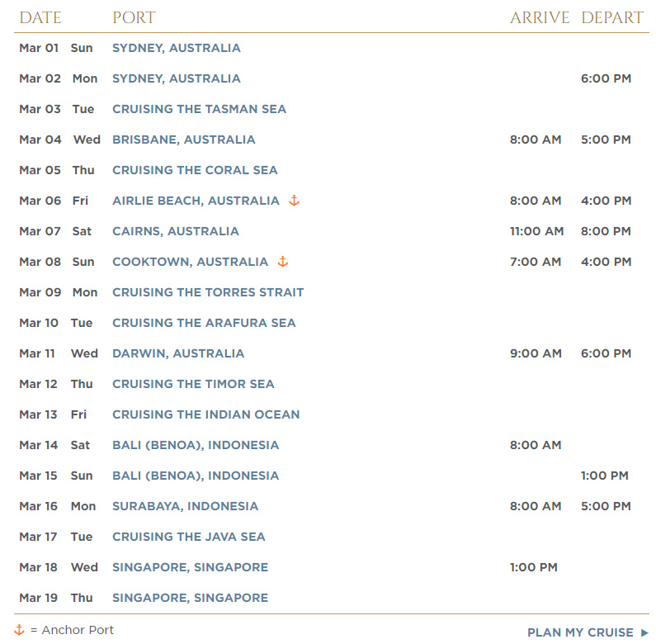Screen dimensions: 656x644
Task: Open Cruising the Java Sea entry
Action: (x=189, y=537)
